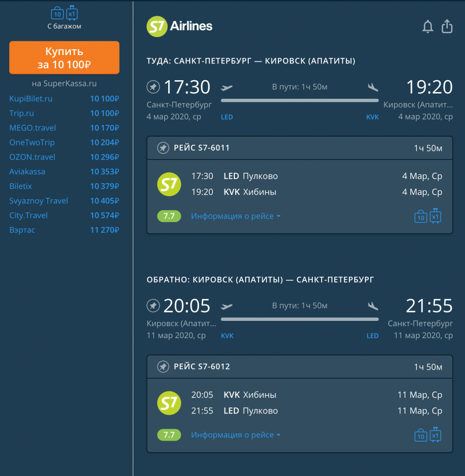Click the 7.7 rating badge for S7-6011

coord(169,216)
